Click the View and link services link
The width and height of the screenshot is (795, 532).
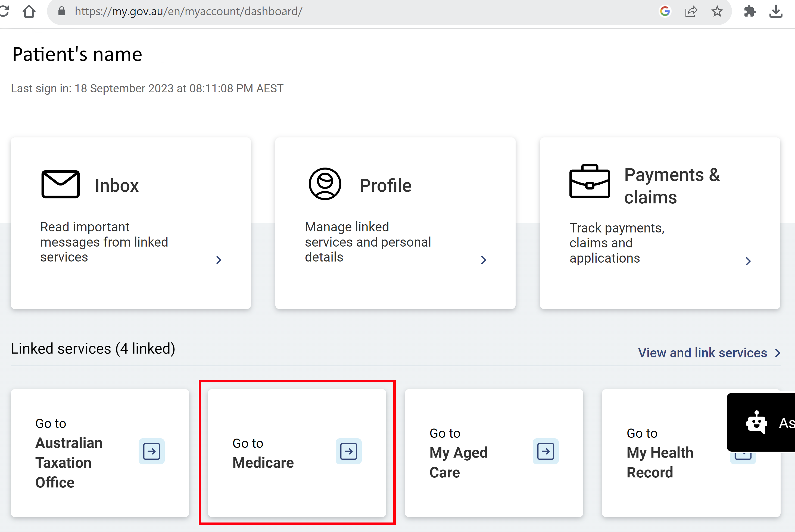tap(702, 353)
